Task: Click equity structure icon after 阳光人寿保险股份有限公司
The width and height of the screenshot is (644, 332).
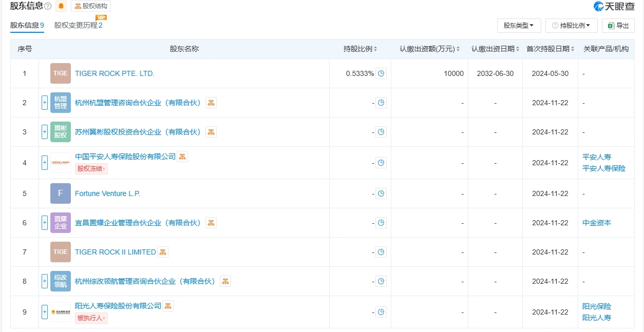Action: (168, 306)
